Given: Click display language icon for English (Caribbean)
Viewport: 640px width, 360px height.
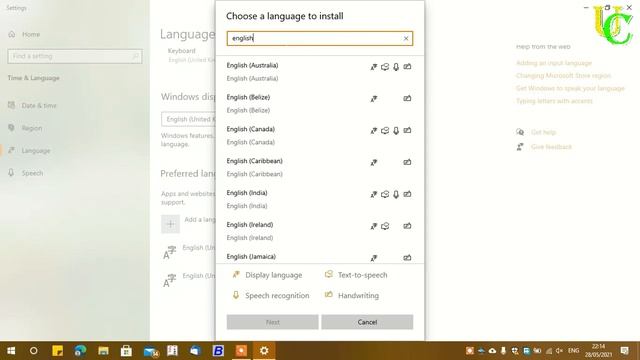Looking at the screenshot, I should point(373,162).
